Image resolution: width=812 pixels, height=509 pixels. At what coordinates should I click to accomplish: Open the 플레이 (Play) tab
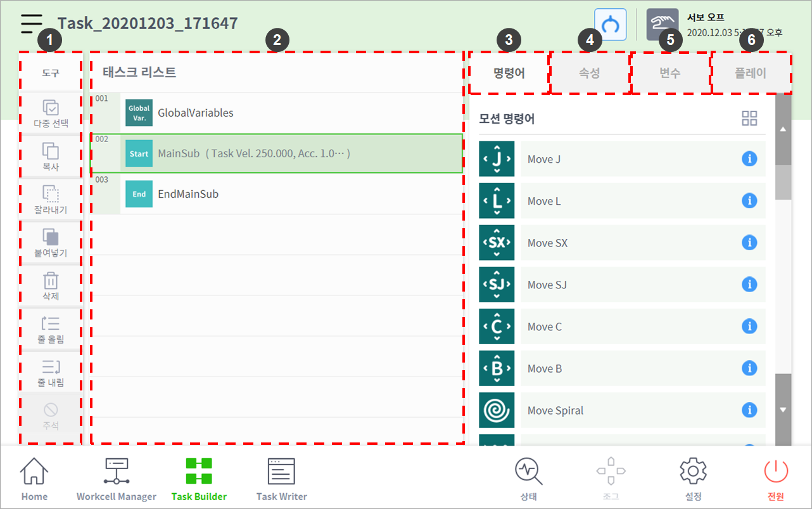[751, 73]
